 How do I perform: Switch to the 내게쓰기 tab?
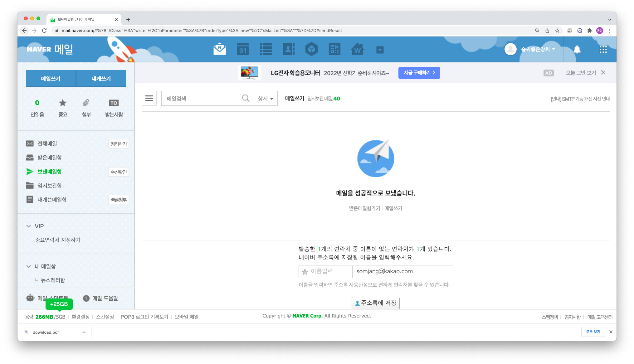pyautogui.click(x=101, y=79)
